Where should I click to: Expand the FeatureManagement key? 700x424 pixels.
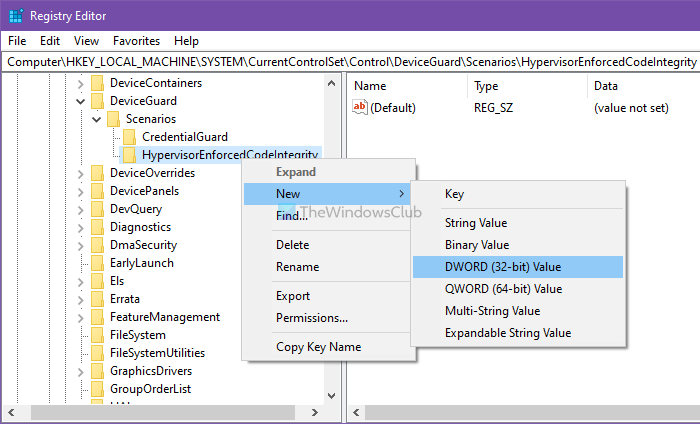click(80, 318)
